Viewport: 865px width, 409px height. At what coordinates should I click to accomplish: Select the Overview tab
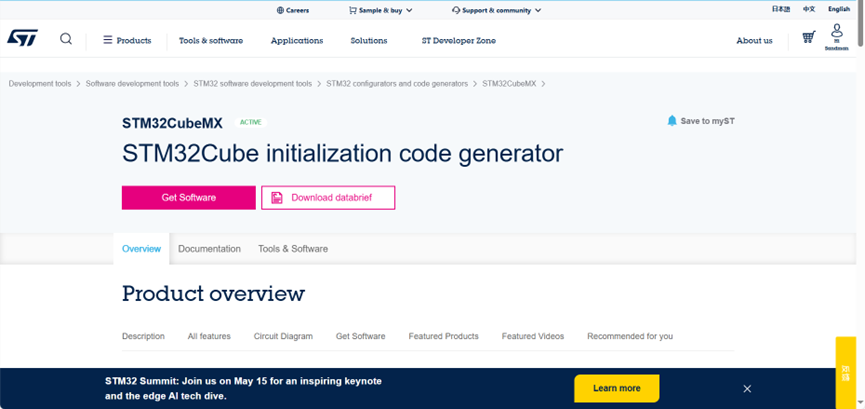(141, 249)
